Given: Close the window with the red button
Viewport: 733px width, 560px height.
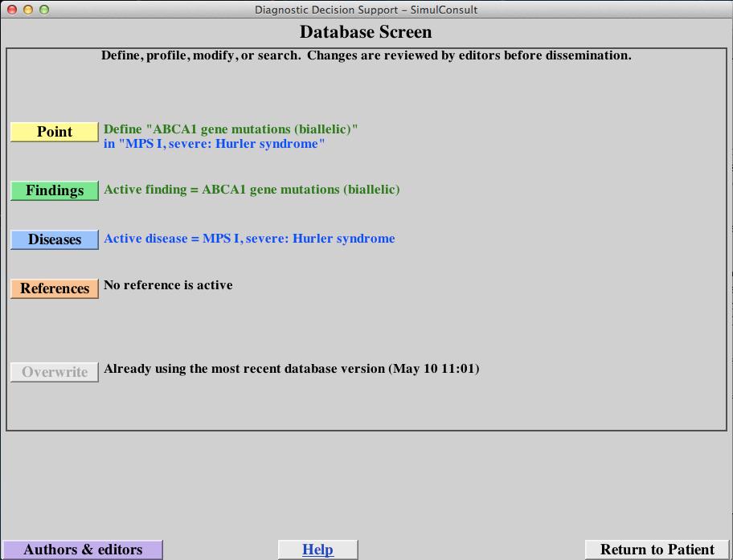Looking at the screenshot, I should pos(10,10).
